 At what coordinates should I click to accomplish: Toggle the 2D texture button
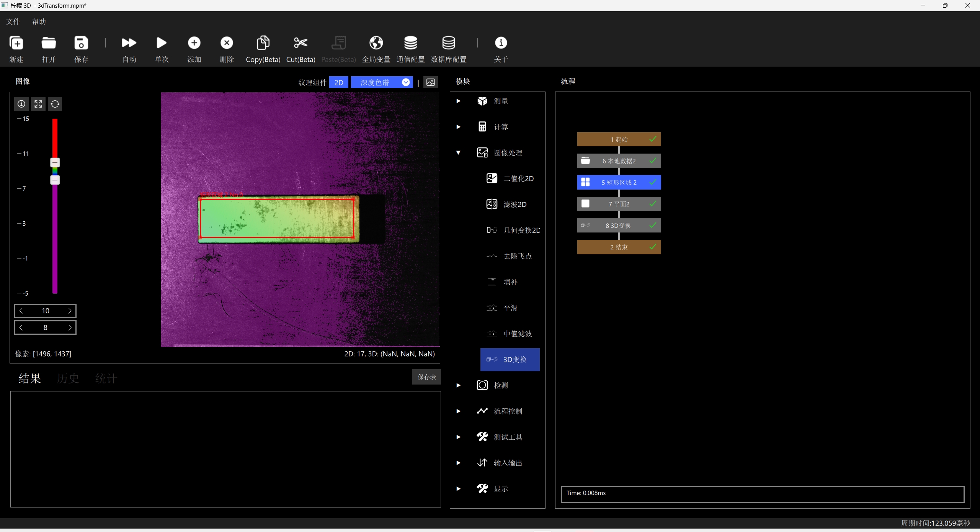pyautogui.click(x=339, y=82)
